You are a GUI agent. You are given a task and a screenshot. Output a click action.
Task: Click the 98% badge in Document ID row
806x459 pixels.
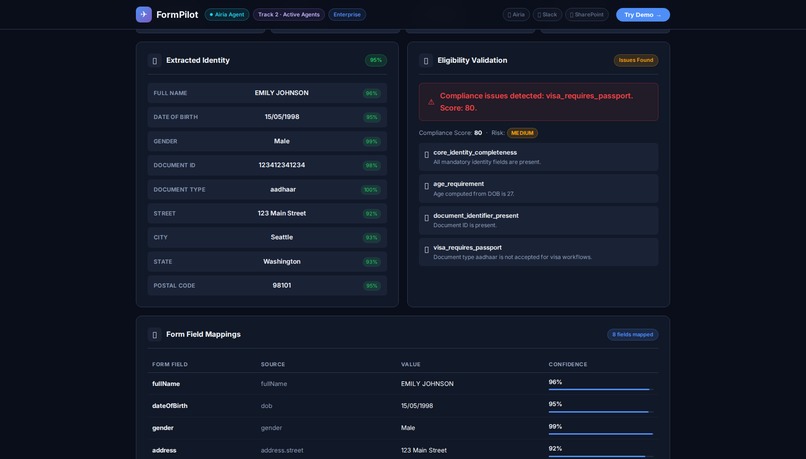coord(371,166)
